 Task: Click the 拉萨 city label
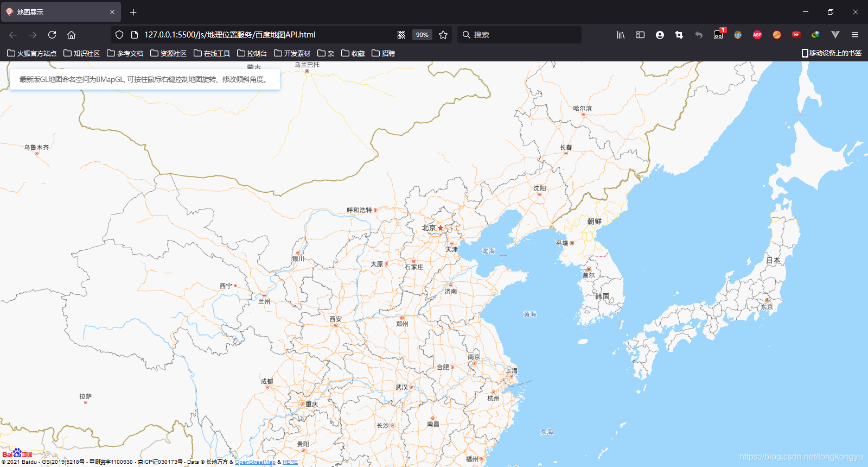click(85, 396)
